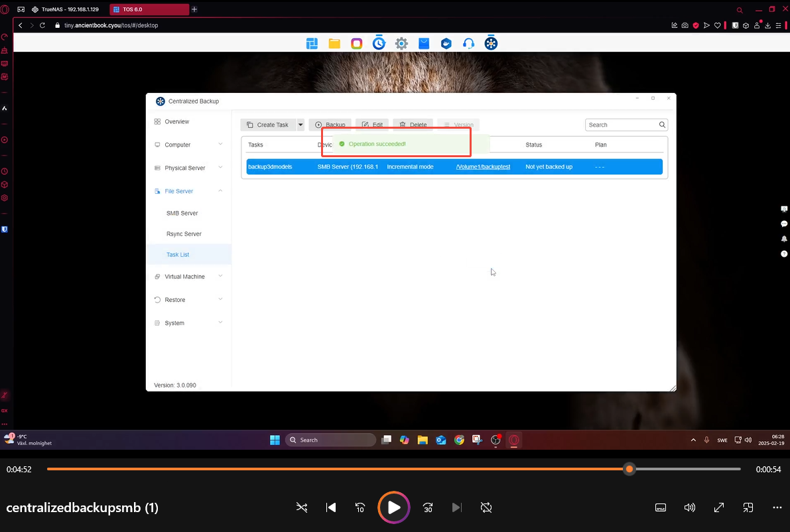The image size is (790, 532).
Task: Toggle fullscreen with the diagonal arrows
Action: (x=719, y=507)
